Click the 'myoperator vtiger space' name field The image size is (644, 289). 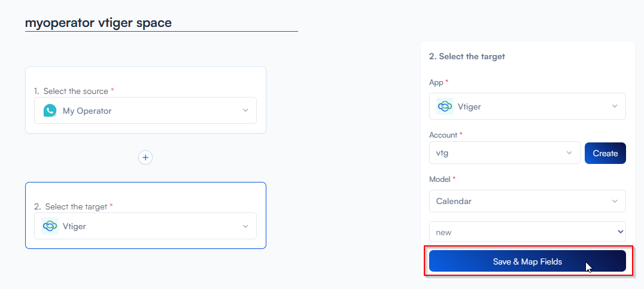pyautogui.click(x=161, y=23)
